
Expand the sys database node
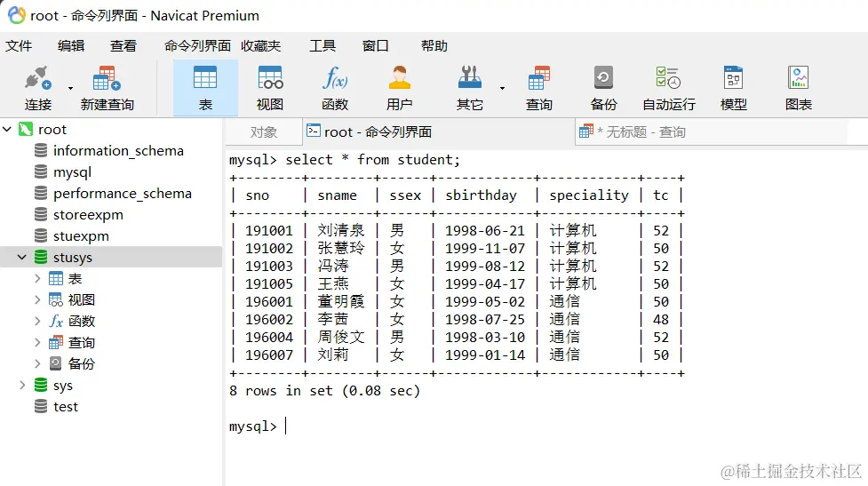pyautogui.click(x=22, y=385)
